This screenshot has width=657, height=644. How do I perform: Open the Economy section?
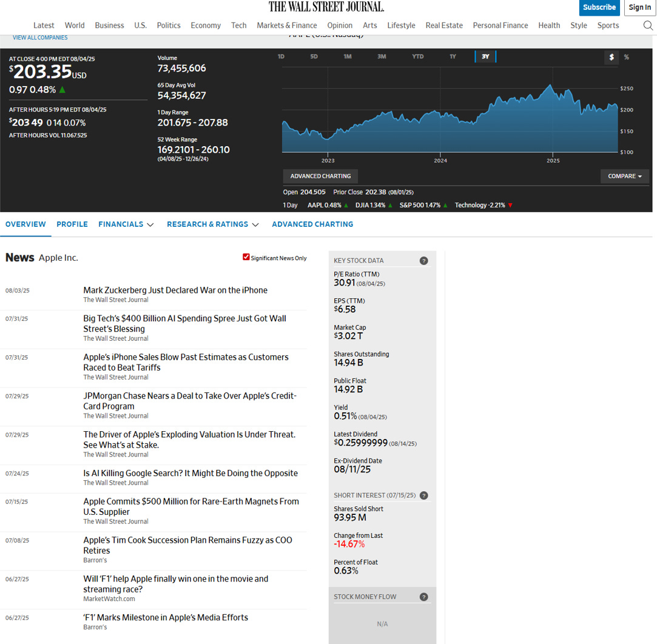coord(206,25)
